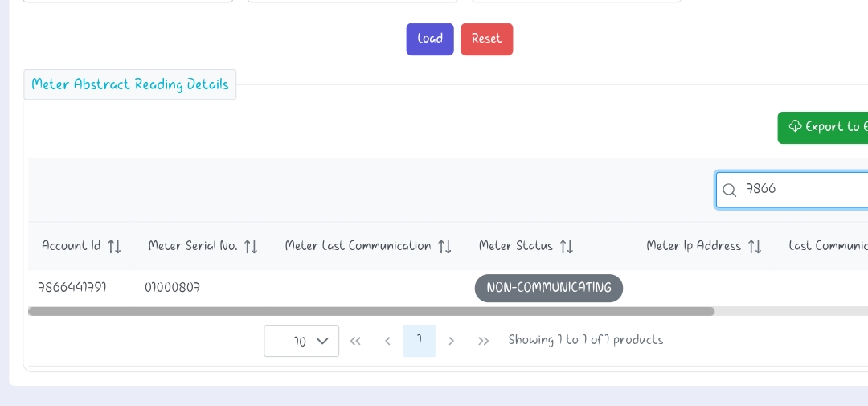
Task: Focus the search field containing 7866
Action: [804, 190]
